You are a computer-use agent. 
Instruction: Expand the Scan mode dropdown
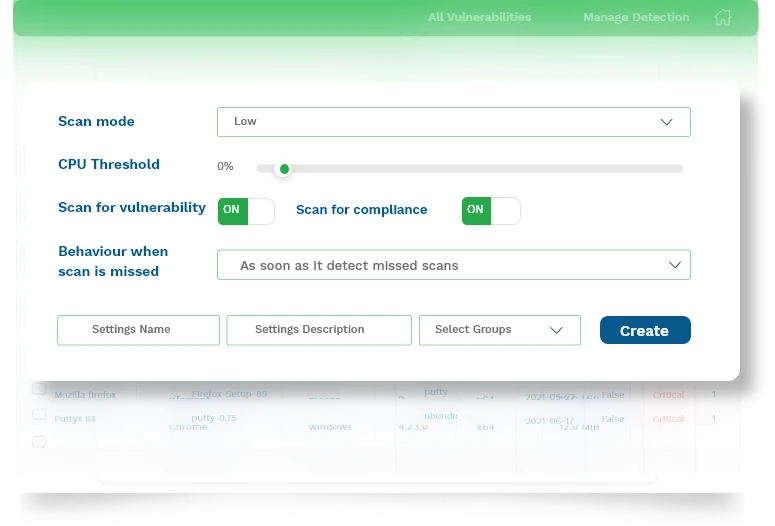click(454, 122)
